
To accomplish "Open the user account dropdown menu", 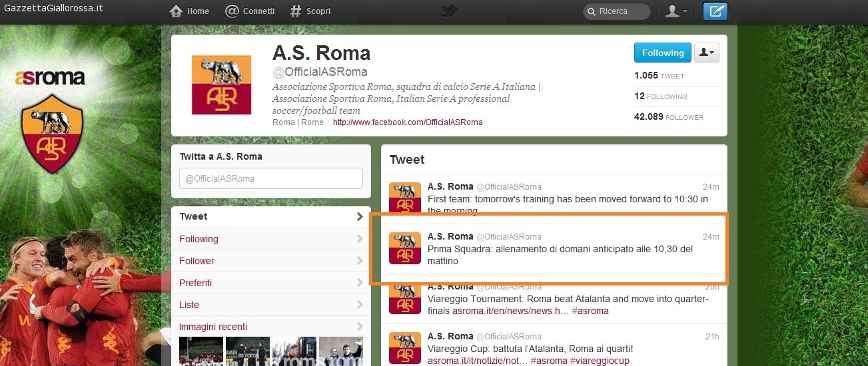I will click(676, 11).
